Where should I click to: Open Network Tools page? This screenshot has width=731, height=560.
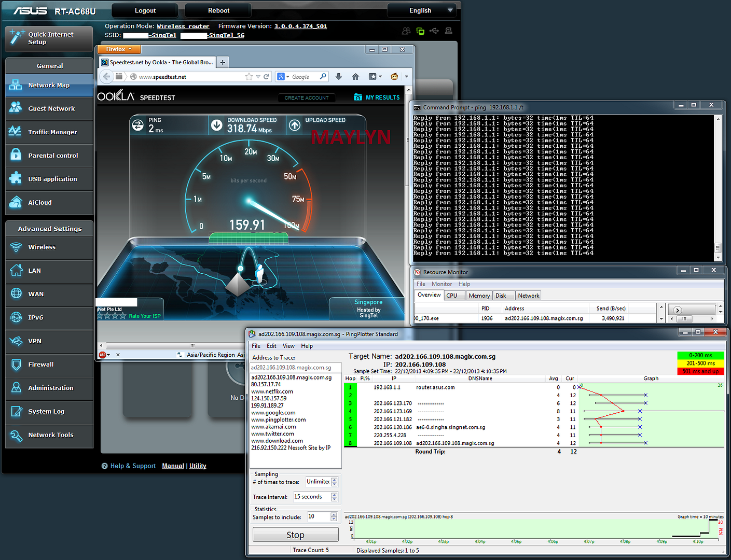point(49,435)
